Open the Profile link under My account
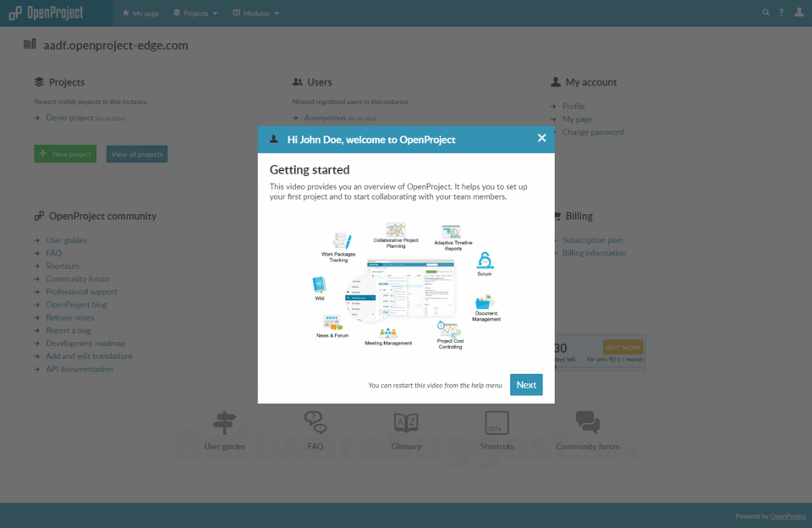The height and width of the screenshot is (528, 812). (x=573, y=106)
